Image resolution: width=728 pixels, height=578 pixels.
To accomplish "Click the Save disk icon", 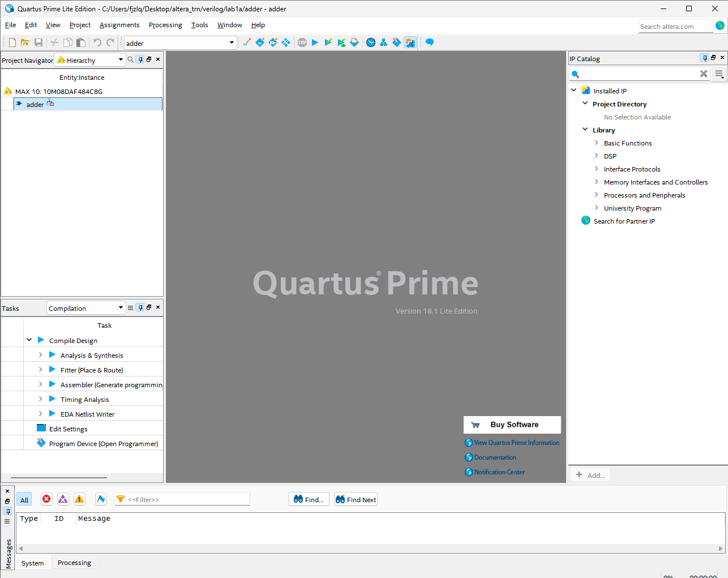I will (x=38, y=42).
